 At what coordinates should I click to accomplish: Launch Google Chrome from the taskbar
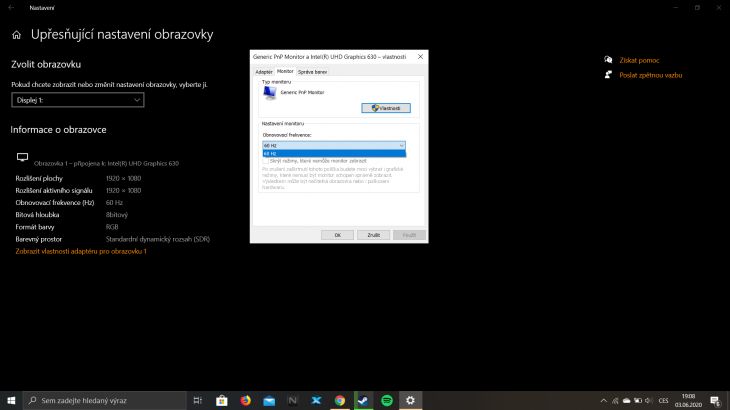coord(340,400)
